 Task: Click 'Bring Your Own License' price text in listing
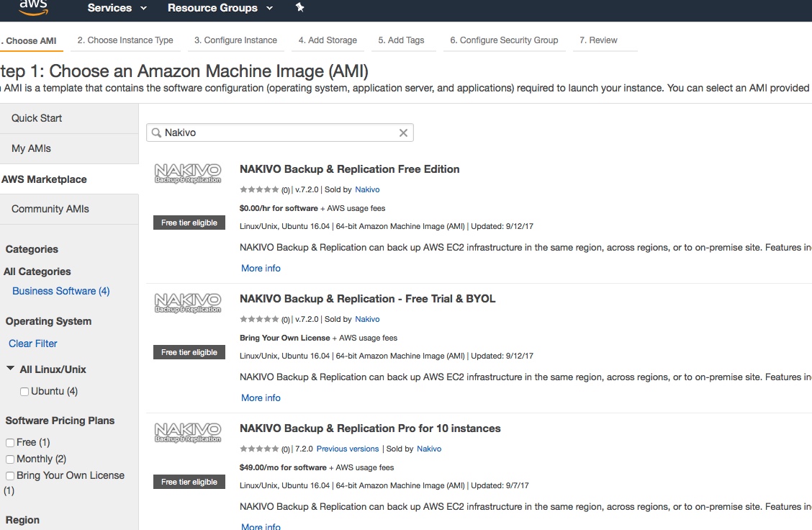(284, 338)
